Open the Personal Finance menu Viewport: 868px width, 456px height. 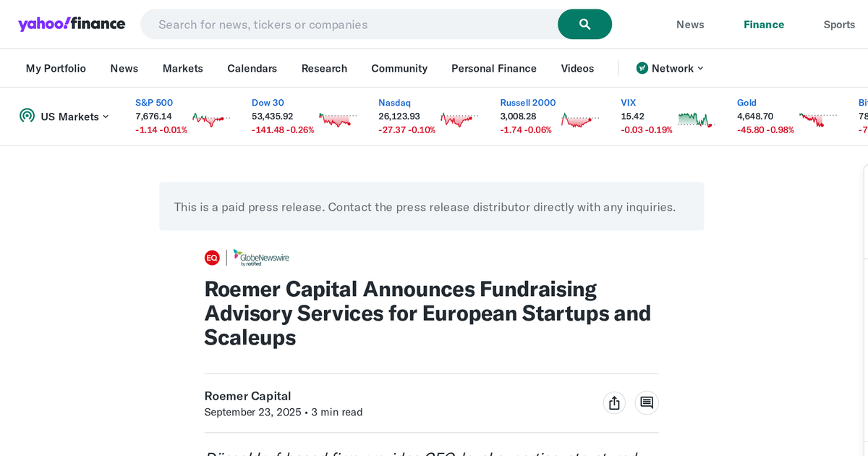tap(494, 68)
